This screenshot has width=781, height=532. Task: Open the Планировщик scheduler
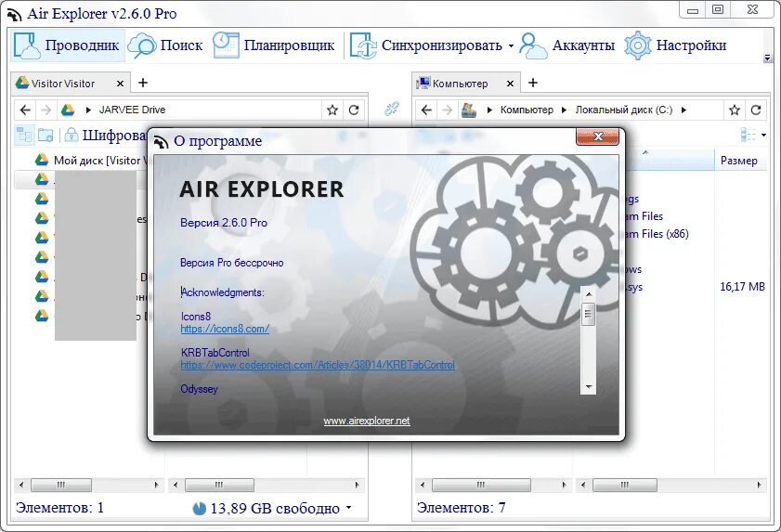[273, 45]
